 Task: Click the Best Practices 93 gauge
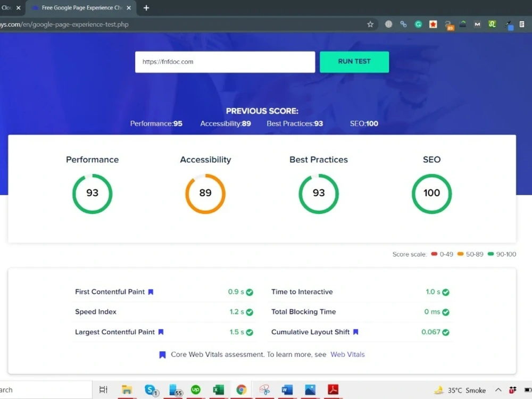point(319,194)
